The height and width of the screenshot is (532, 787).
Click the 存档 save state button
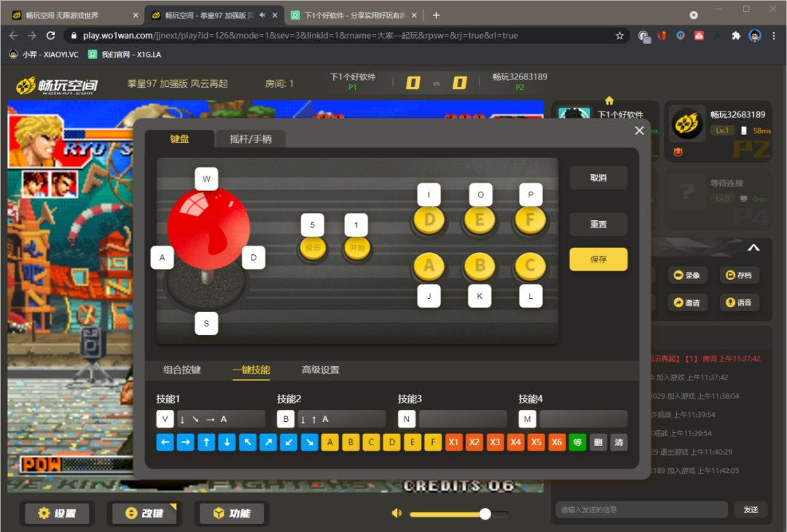click(x=740, y=275)
